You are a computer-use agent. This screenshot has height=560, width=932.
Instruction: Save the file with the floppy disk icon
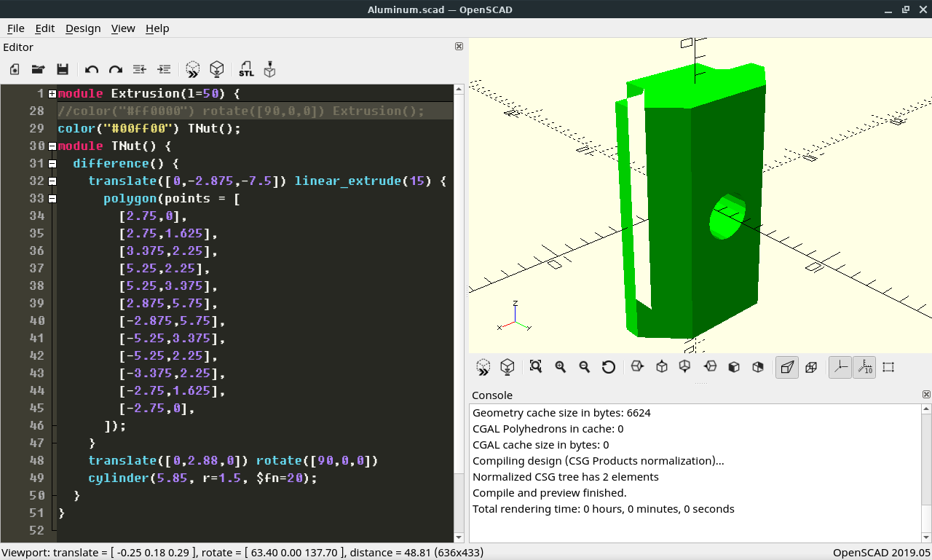[63, 69]
